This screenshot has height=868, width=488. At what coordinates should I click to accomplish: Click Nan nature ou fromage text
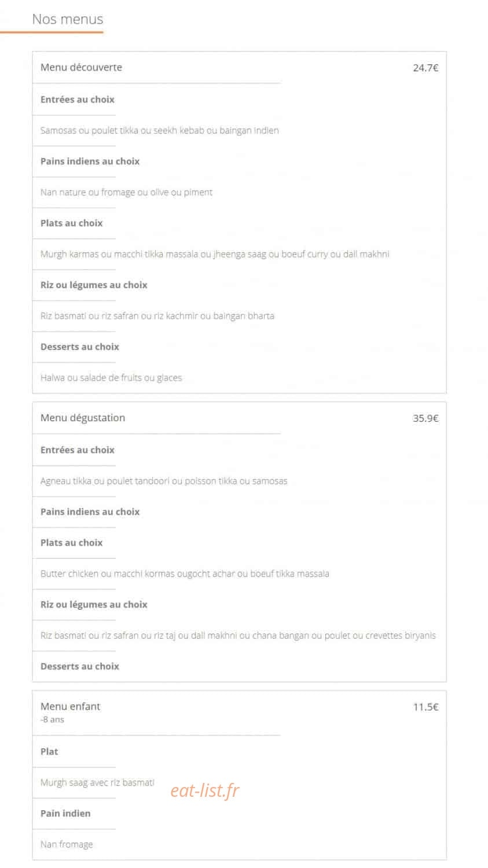pyautogui.click(x=126, y=192)
